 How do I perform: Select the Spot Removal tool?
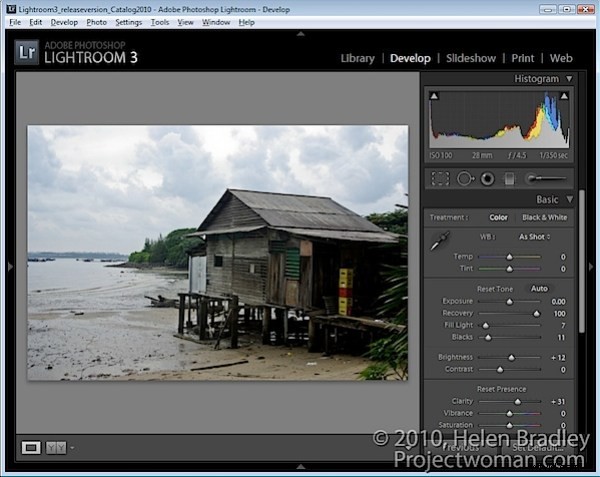pos(465,179)
